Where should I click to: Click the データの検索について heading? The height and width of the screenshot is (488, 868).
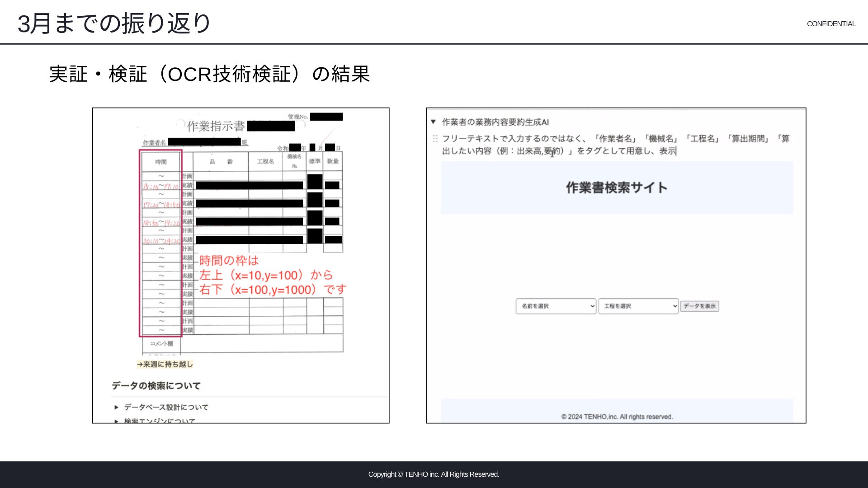coord(156,386)
